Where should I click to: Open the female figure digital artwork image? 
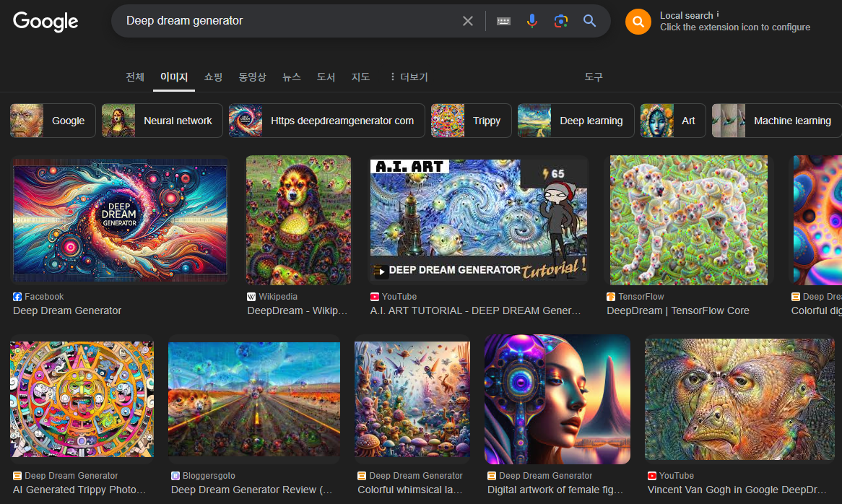pyautogui.click(x=557, y=399)
